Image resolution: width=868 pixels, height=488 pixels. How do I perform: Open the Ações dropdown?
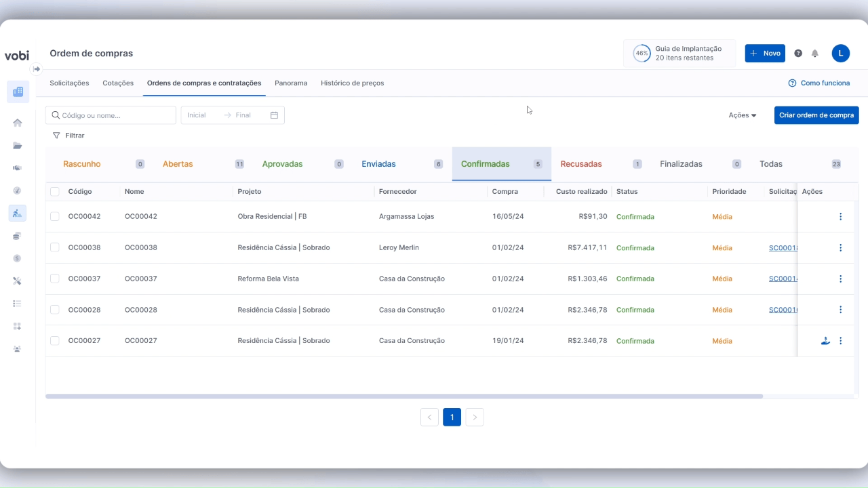point(743,115)
